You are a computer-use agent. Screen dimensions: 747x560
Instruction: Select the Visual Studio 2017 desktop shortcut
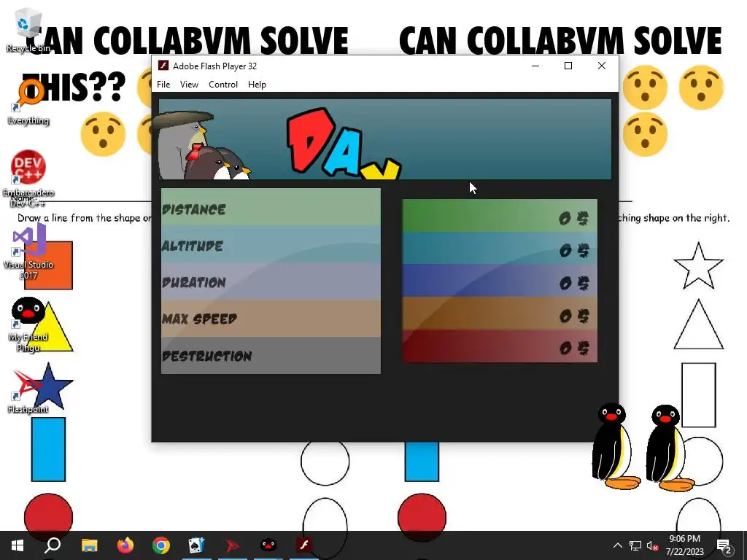(28, 252)
